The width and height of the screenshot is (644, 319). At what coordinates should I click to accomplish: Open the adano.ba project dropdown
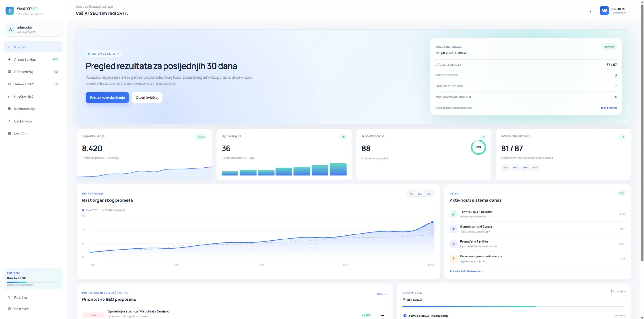33,30
